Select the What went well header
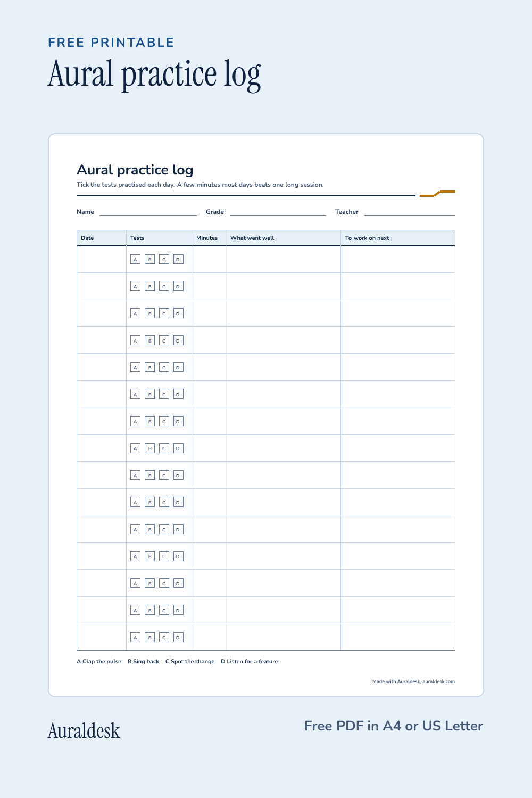 [x=284, y=238]
